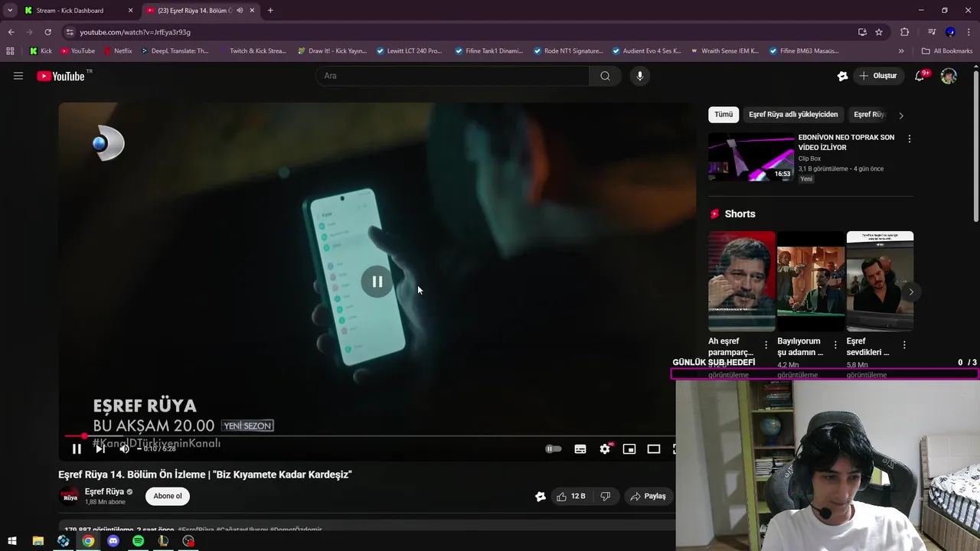Click the Oluştur create button
The width and height of the screenshot is (980, 551).
pyautogui.click(x=878, y=76)
